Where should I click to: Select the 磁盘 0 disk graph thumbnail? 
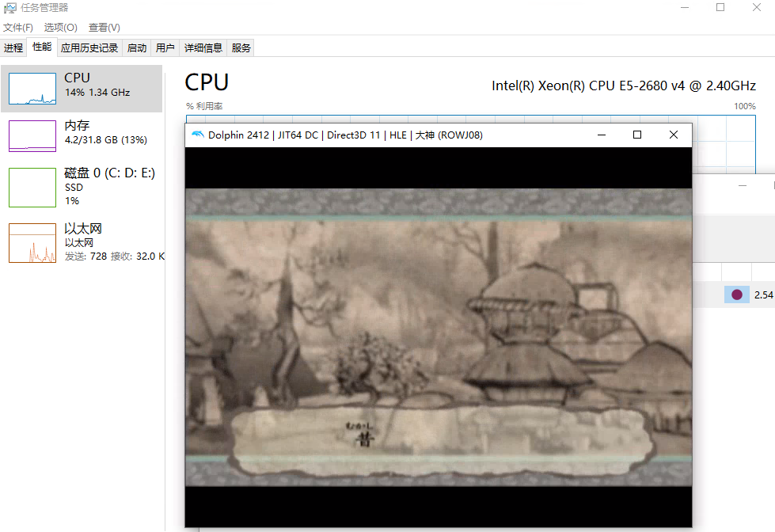(32, 188)
